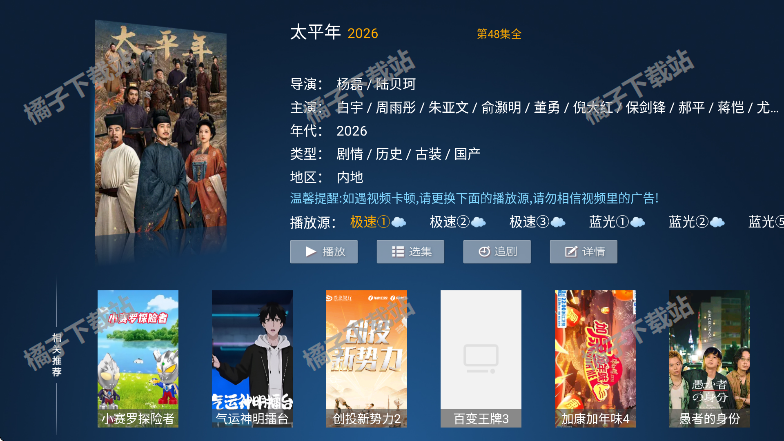
Task: Click the cloud icon beside 极速①
Action: point(398,222)
